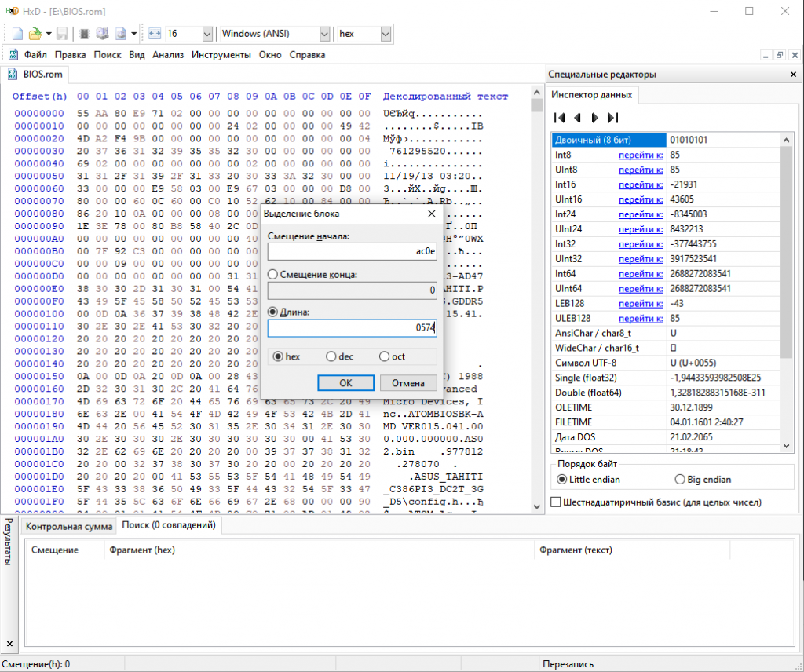804x672 pixels.
Task: Click the Фрагмент (текст) column header
Action: (632, 550)
